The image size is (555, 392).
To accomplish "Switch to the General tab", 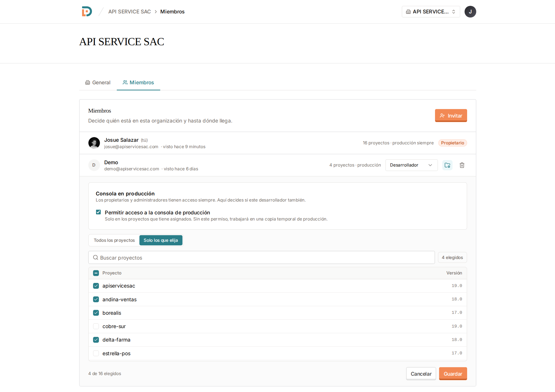I will tap(98, 83).
